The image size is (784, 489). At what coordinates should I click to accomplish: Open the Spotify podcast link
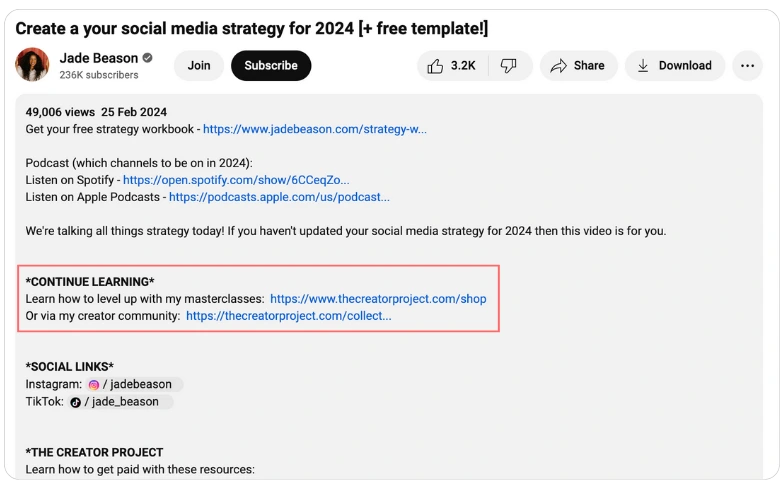point(236,180)
